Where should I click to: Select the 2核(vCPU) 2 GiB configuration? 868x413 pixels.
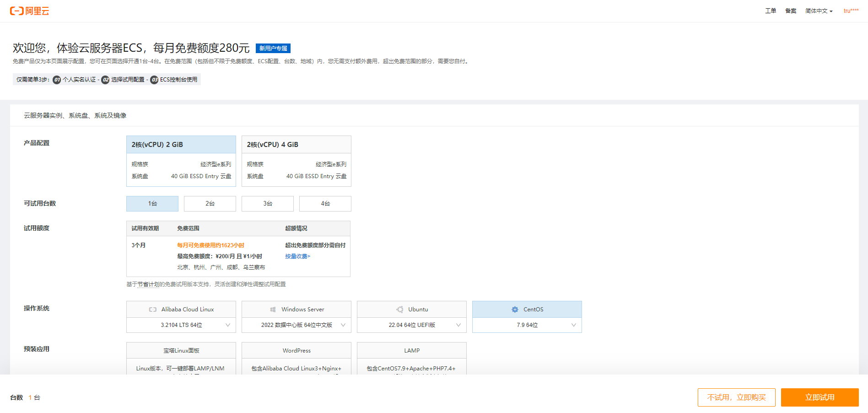(x=181, y=161)
